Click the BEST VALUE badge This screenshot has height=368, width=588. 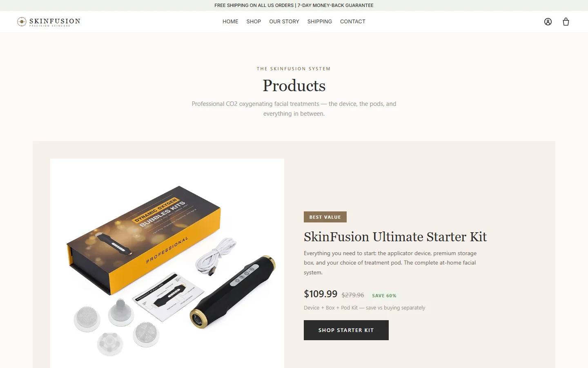(325, 217)
